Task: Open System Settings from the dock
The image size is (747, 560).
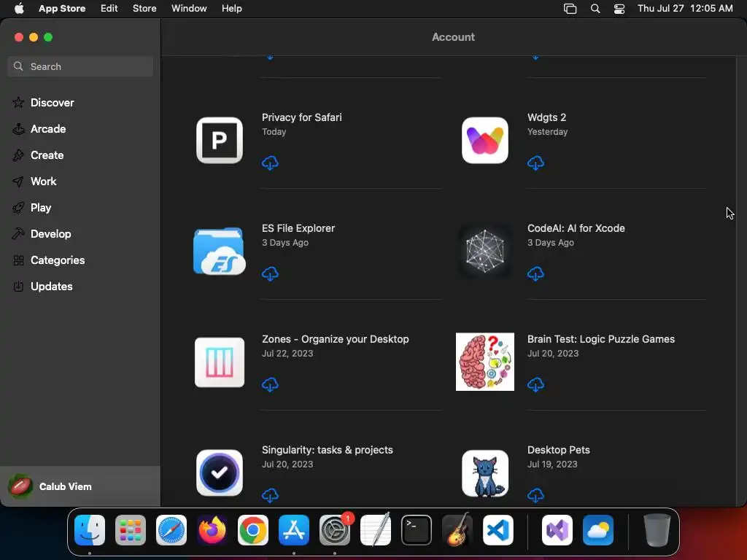Action: point(335,530)
